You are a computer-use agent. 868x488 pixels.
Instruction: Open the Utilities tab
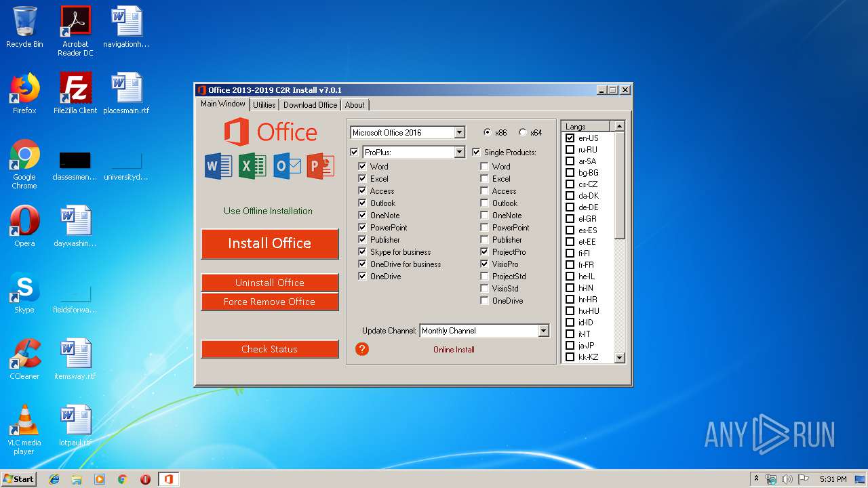coord(264,105)
